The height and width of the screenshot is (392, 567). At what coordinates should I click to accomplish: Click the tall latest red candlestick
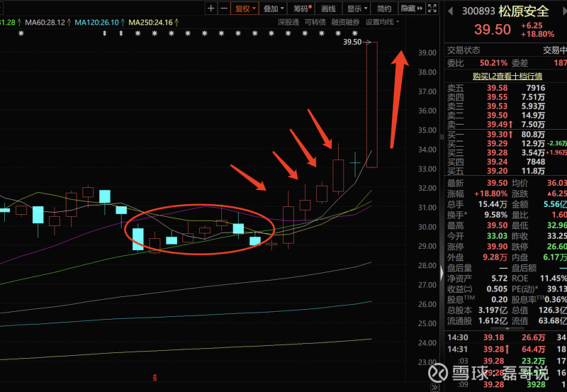coord(371,105)
